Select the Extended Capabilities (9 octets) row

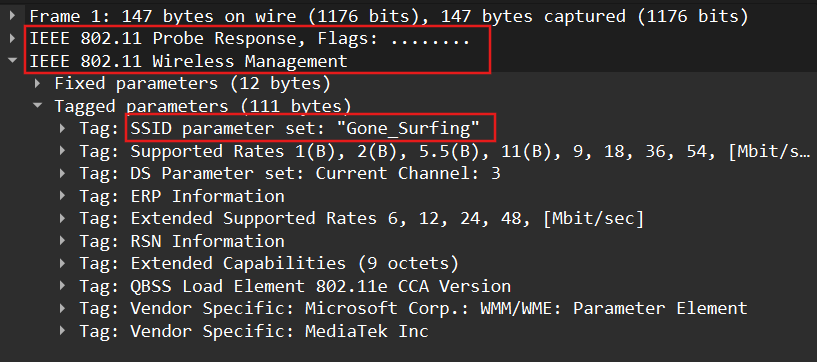coord(408,264)
